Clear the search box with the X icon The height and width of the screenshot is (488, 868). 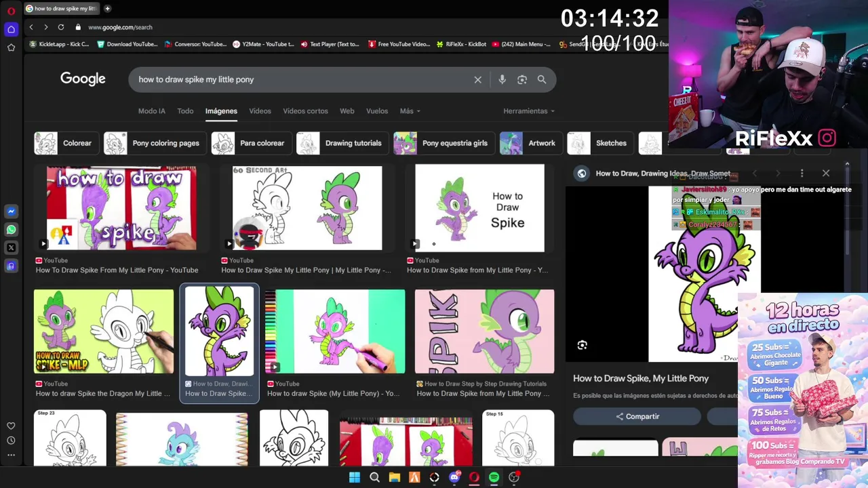[x=477, y=79]
